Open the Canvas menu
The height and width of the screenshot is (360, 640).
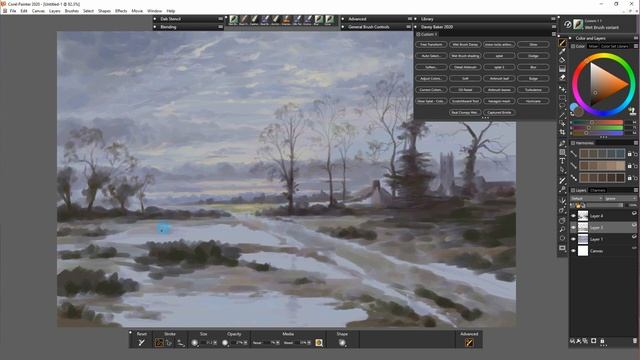[38, 11]
